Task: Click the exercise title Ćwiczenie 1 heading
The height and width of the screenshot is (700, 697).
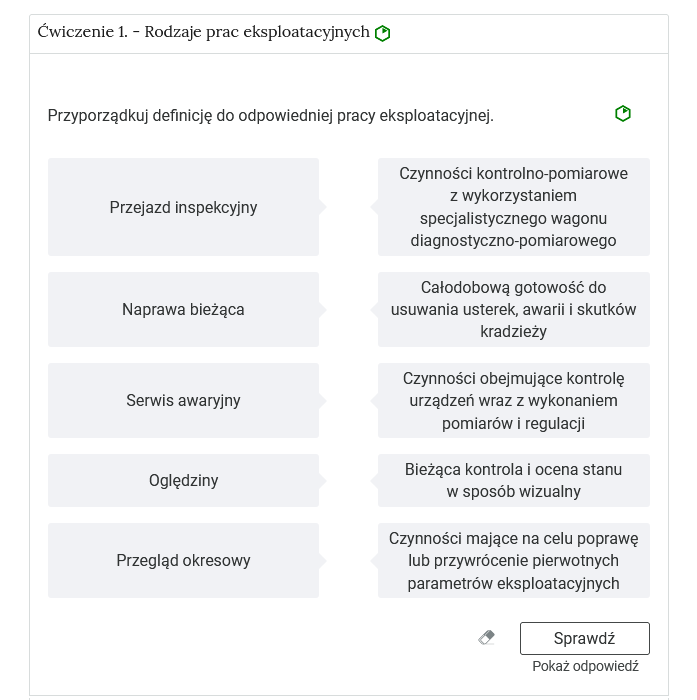Action: click(x=203, y=32)
